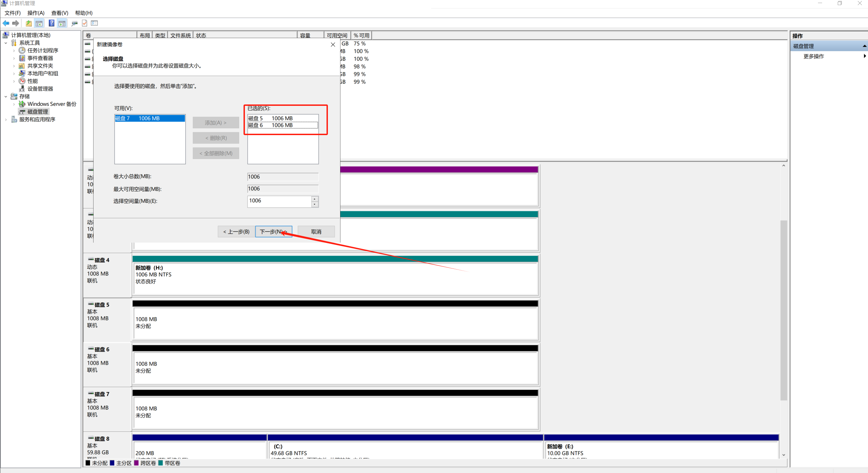The height and width of the screenshot is (473, 868).
Task: Click the 取消 button in wizard
Action: click(316, 232)
